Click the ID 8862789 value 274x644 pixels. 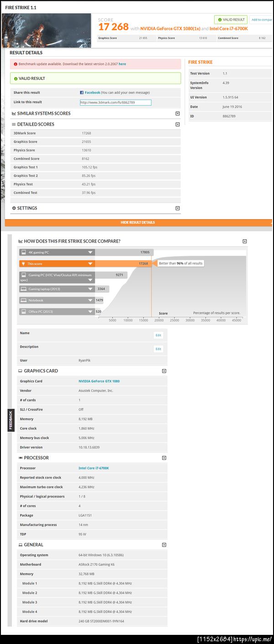click(x=230, y=116)
